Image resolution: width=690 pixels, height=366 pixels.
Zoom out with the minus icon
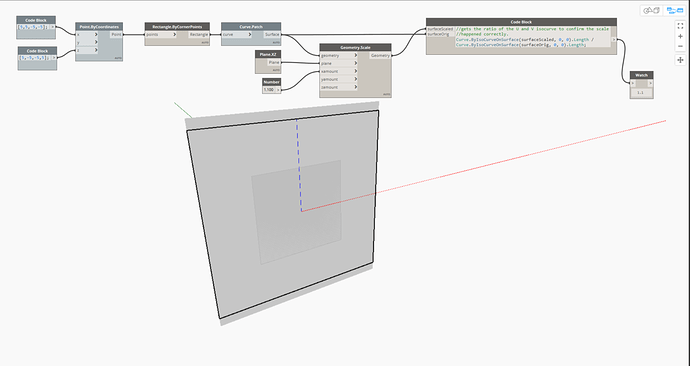680,46
